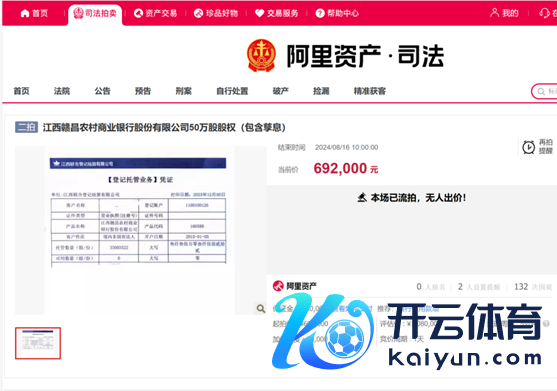Click the national emblem logo

pyautogui.click(x=261, y=55)
